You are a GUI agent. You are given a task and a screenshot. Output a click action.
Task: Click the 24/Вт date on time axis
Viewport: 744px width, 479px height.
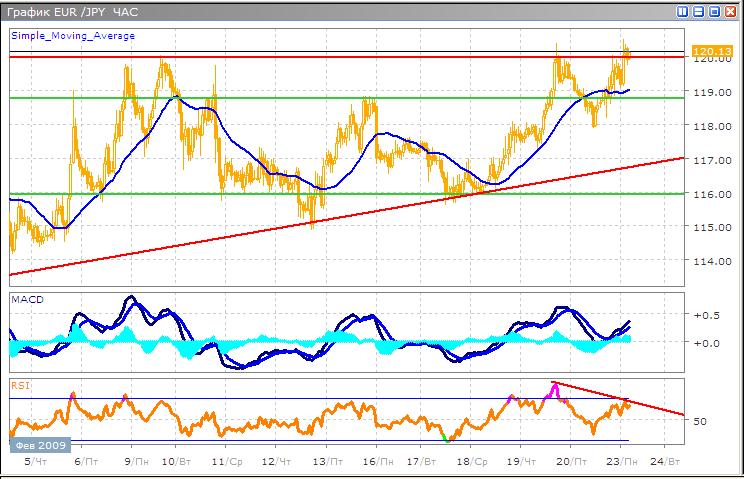[x=666, y=462]
